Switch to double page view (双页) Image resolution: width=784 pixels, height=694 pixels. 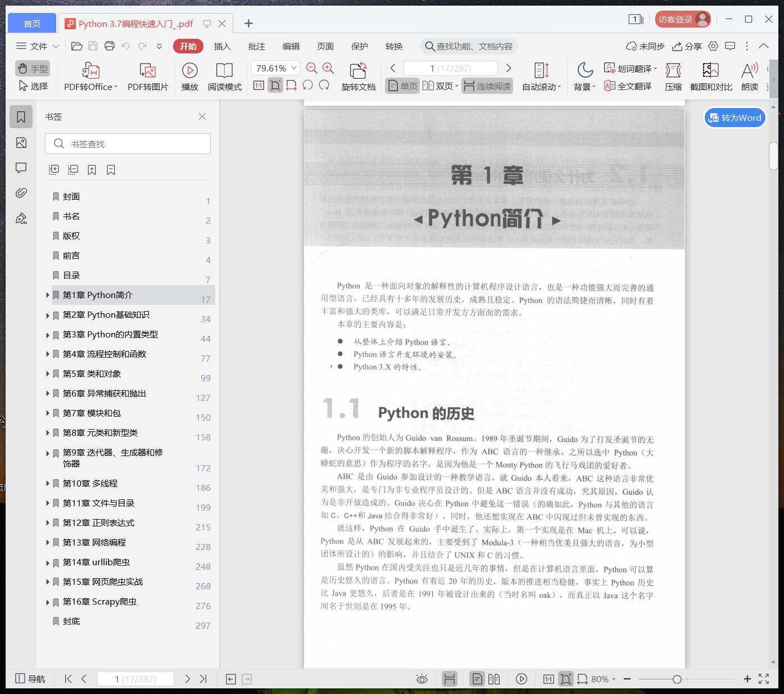pos(440,86)
